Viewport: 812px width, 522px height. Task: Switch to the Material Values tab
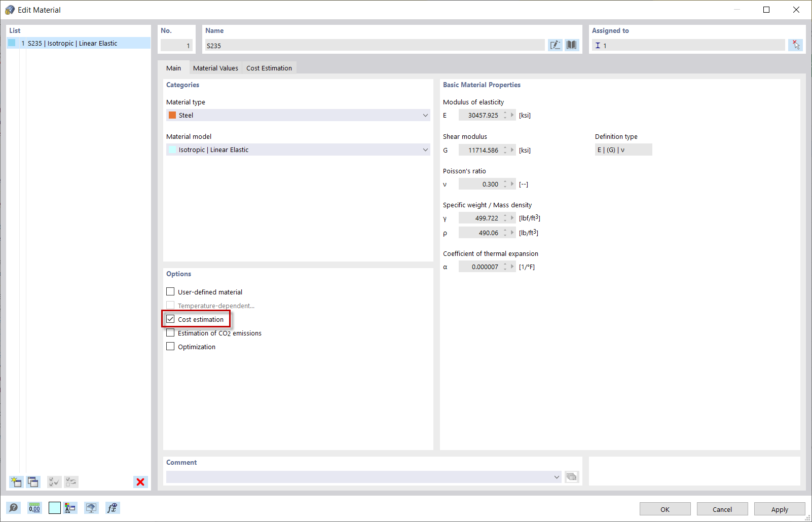pos(215,67)
